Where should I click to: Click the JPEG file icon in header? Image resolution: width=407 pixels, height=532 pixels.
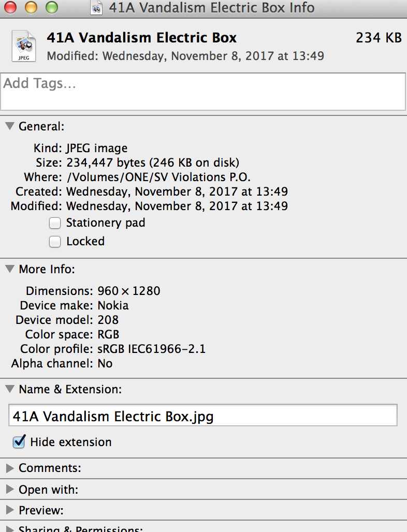click(24, 46)
